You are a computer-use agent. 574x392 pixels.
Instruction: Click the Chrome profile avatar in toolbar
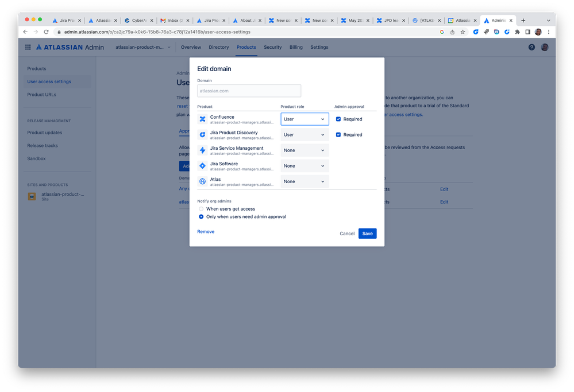pos(538,32)
